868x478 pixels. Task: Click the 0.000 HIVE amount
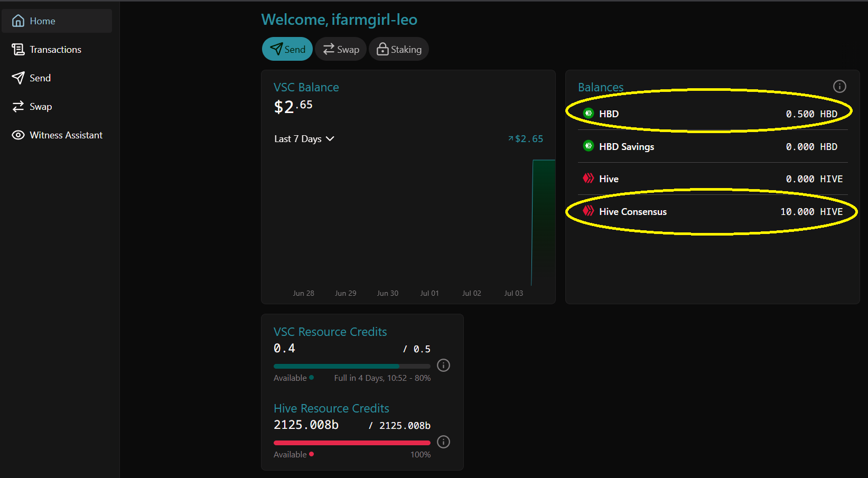[x=814, y=179]
